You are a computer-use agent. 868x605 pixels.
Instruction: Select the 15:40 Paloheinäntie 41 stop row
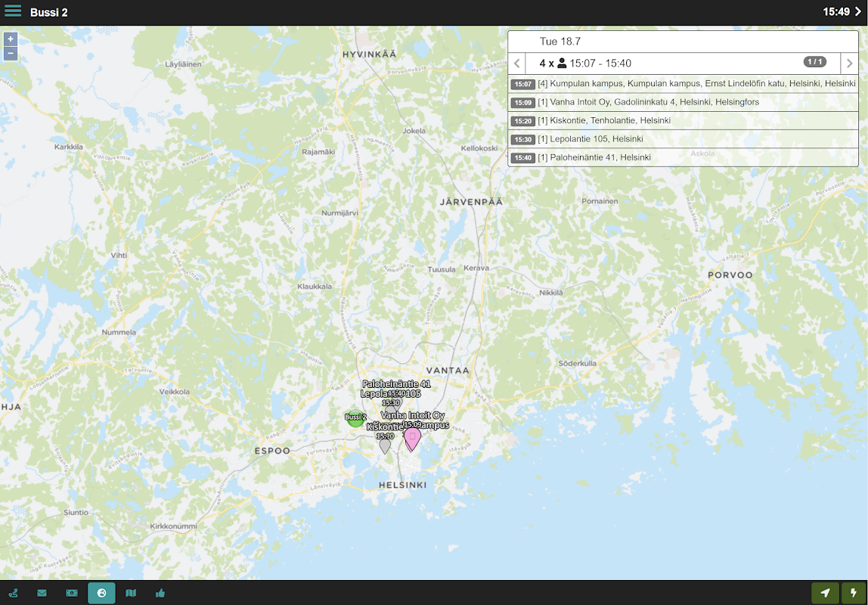coord(683,157)
